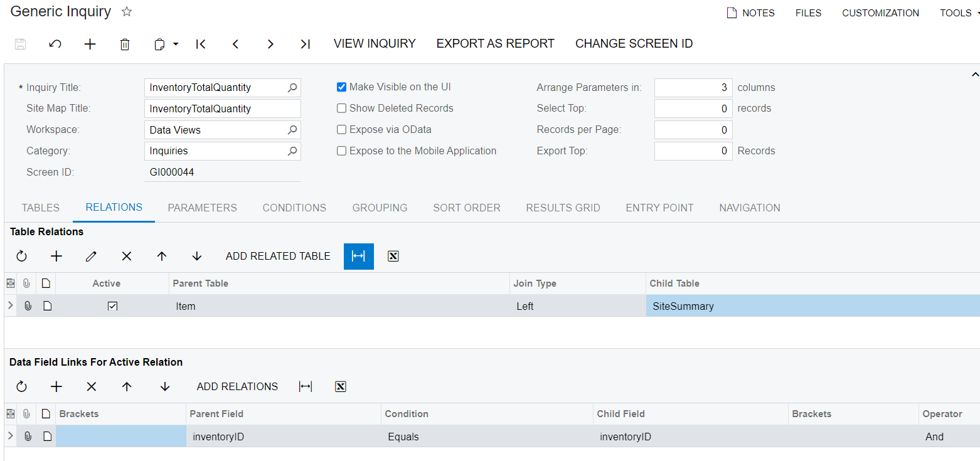Open NOTES from the top bar
The width and height of the screenshot is (980, 461).
point(750,13)
